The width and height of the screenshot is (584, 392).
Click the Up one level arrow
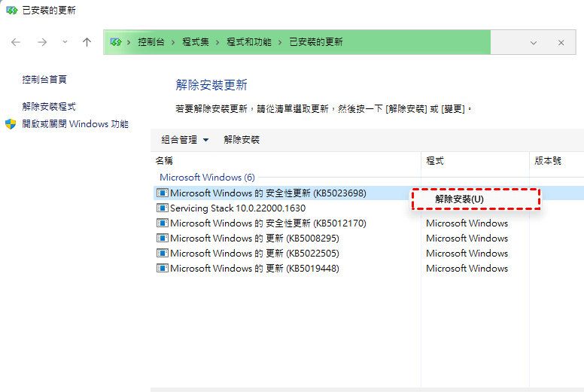click(x=87, y=42)
